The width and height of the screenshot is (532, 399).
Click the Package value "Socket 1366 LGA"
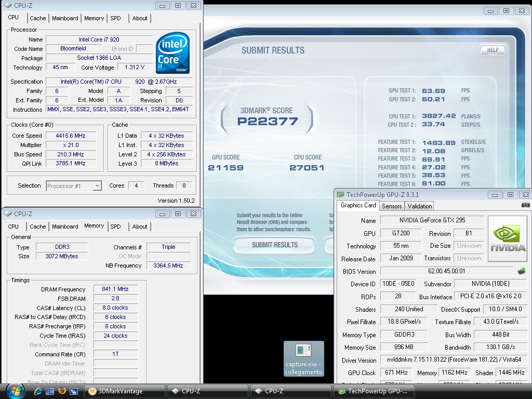[x=99, y=58]
